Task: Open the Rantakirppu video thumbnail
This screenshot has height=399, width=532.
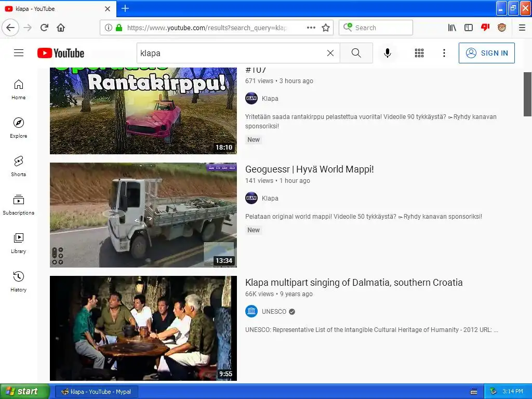Action: tap(143, 111)
